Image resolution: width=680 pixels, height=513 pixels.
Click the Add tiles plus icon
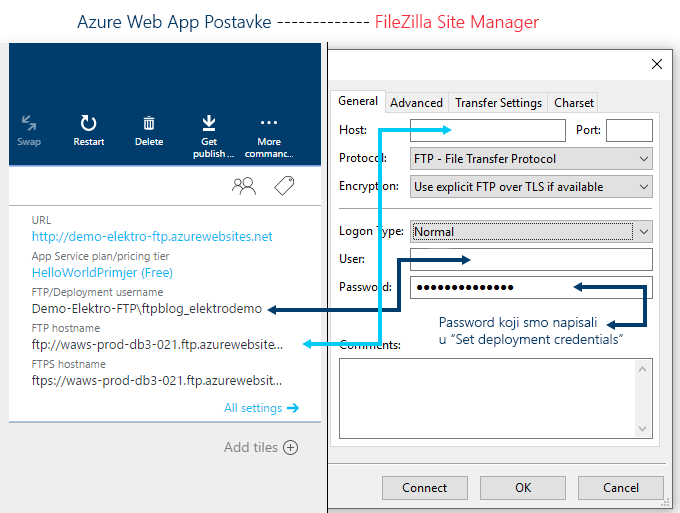pyautogui.click(x=291, y=447)
